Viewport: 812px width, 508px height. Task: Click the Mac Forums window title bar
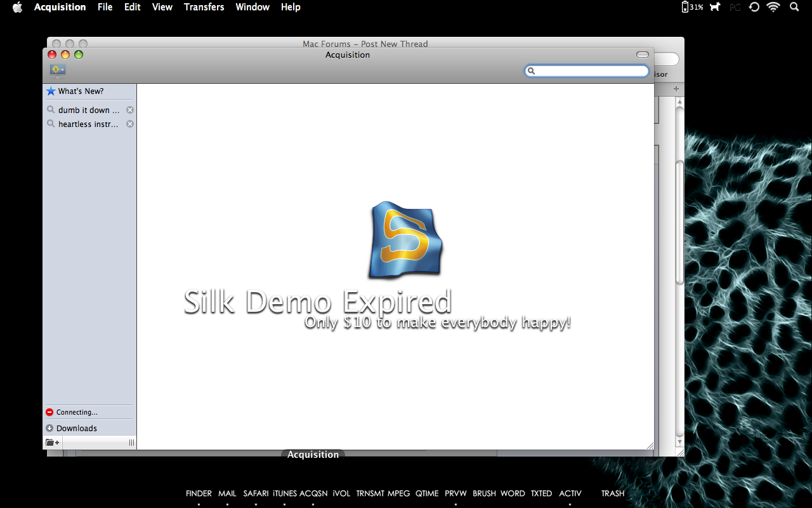(x=365, y=44)
